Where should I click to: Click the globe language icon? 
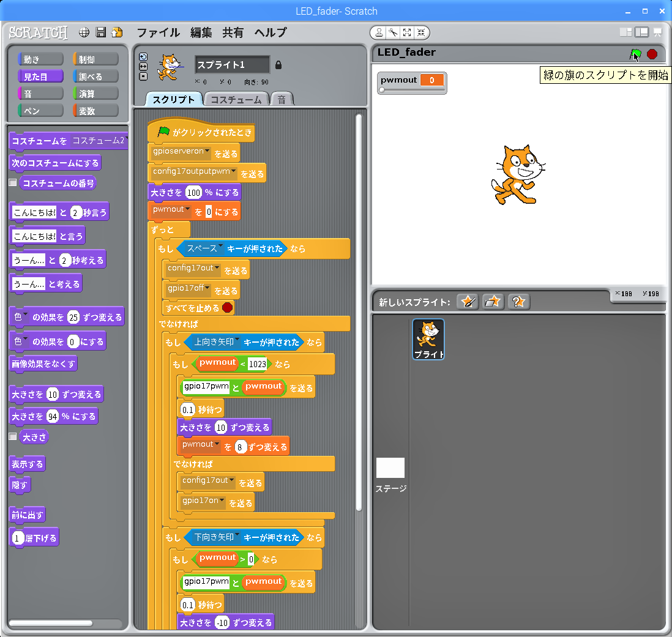coord(84,32)
